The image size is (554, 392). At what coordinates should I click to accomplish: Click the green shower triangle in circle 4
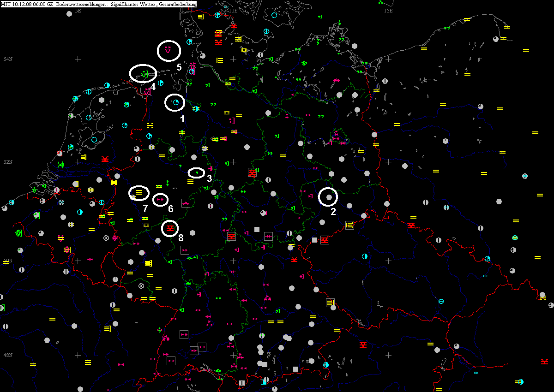[x=145, y=74]
